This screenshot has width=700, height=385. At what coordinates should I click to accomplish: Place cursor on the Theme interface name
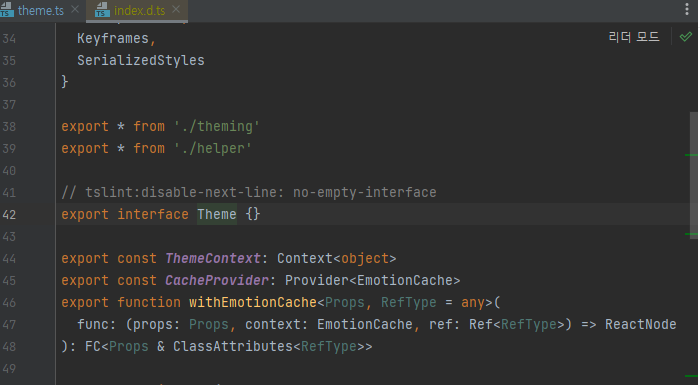coord(217,214)
